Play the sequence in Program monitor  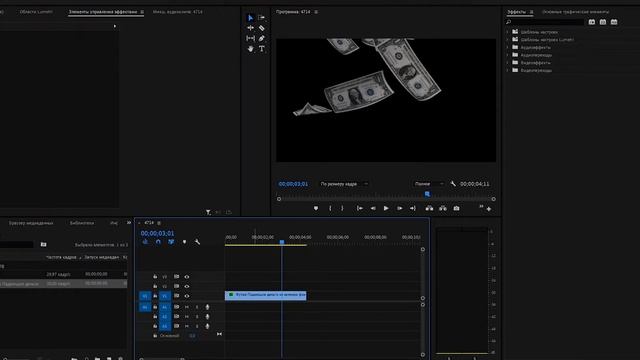click(386, 208)
